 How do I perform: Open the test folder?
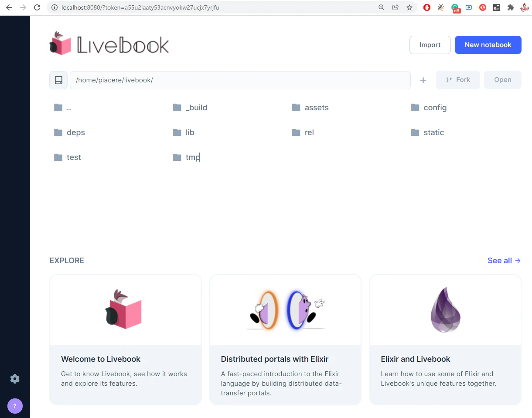coord(68,157)
